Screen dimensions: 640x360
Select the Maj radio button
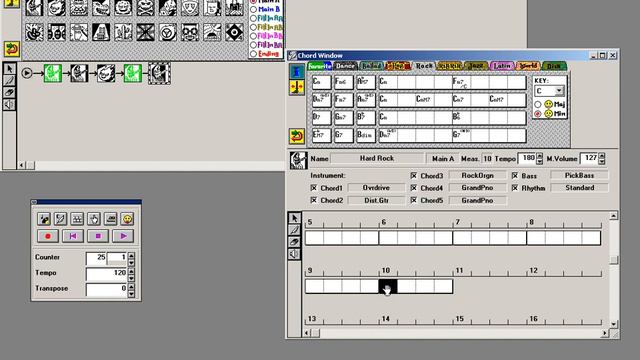(x=538, y=104)
